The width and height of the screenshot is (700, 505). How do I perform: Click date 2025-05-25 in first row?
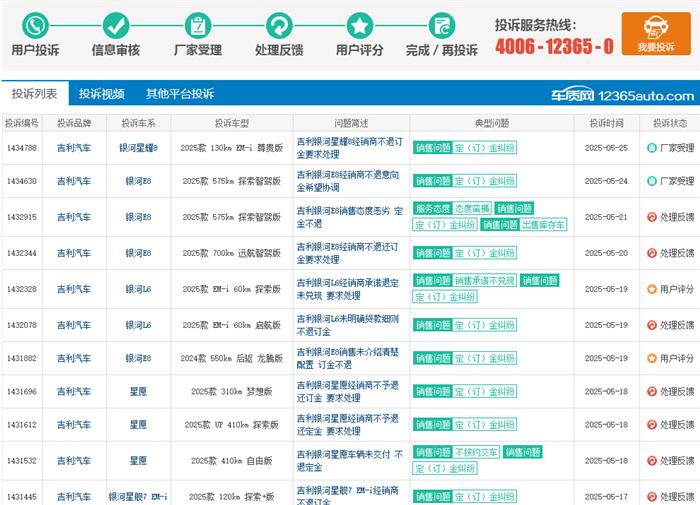606,148
